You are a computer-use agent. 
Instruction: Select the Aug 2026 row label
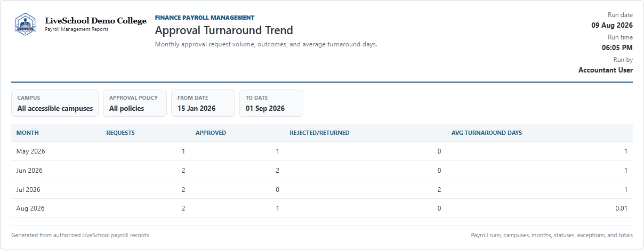30,208
